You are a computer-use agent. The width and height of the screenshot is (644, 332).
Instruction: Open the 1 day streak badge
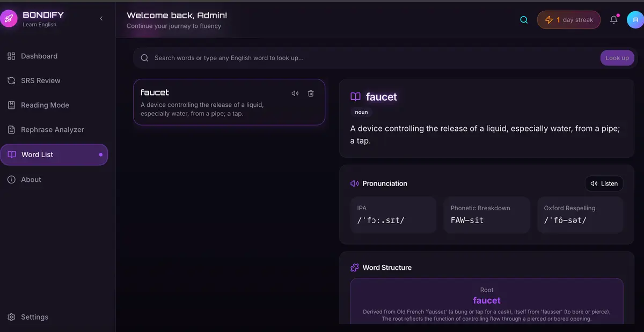click(569, 20)
